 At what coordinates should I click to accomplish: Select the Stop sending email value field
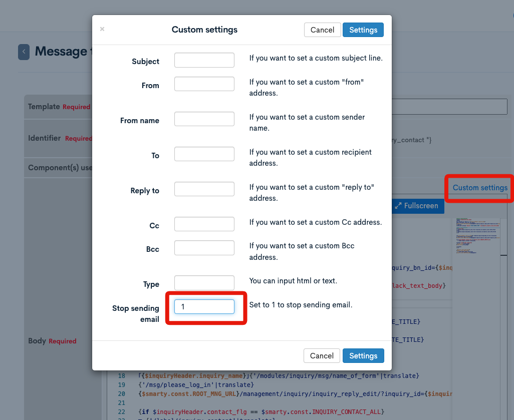pos(205,306)
